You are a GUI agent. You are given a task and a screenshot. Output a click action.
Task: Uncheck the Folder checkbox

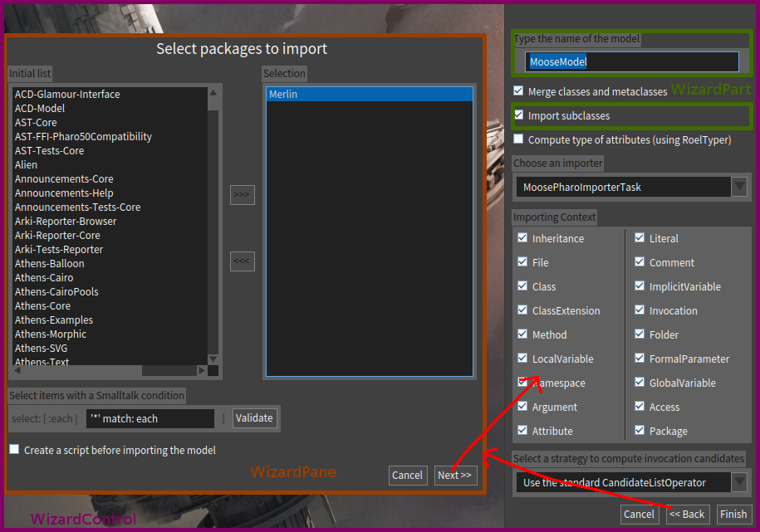(x=640, y=334)
